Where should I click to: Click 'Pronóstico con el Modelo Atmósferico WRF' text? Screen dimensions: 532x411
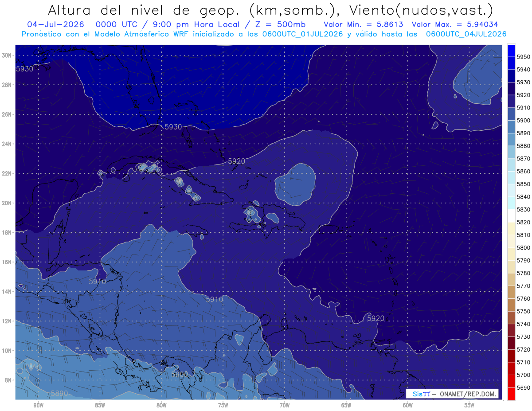coord(106,34)
